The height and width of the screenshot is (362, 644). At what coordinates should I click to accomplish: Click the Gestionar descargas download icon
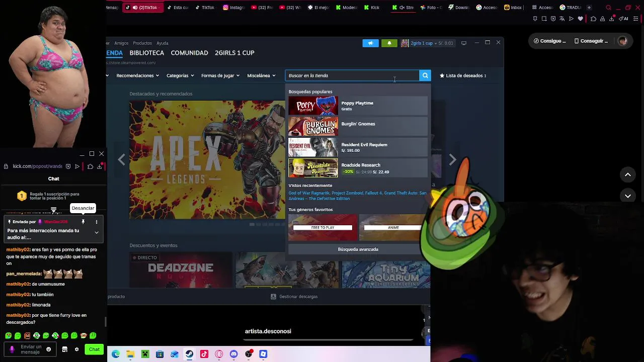click(273, 297)
